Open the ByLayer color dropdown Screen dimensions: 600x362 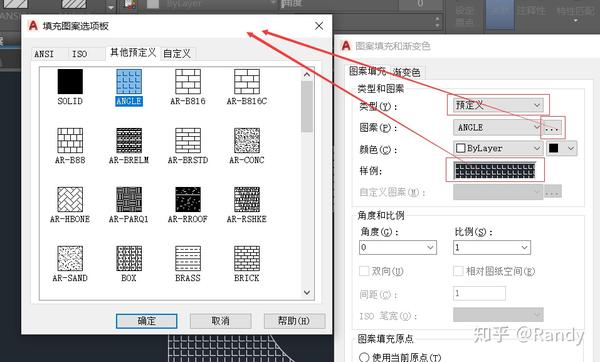coord(498,148)
